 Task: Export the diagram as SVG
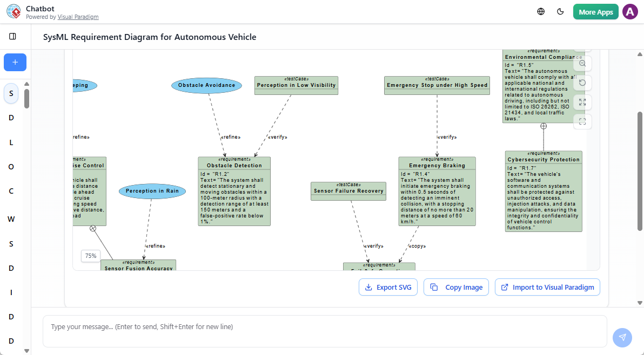click(388, 287)
